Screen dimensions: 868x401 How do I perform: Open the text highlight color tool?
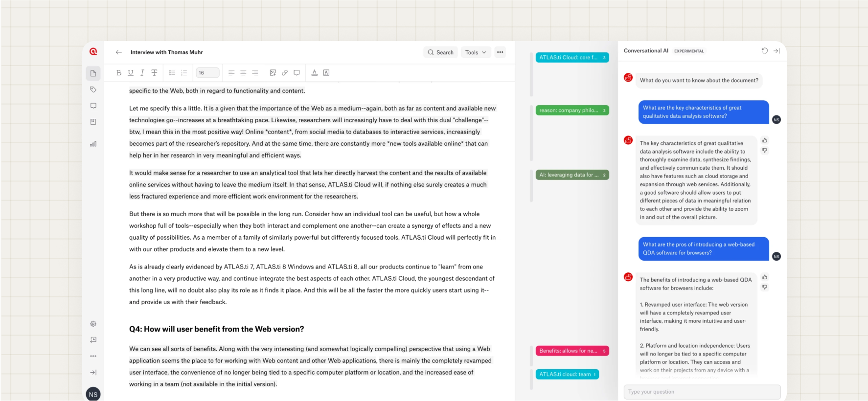(326, 73)
